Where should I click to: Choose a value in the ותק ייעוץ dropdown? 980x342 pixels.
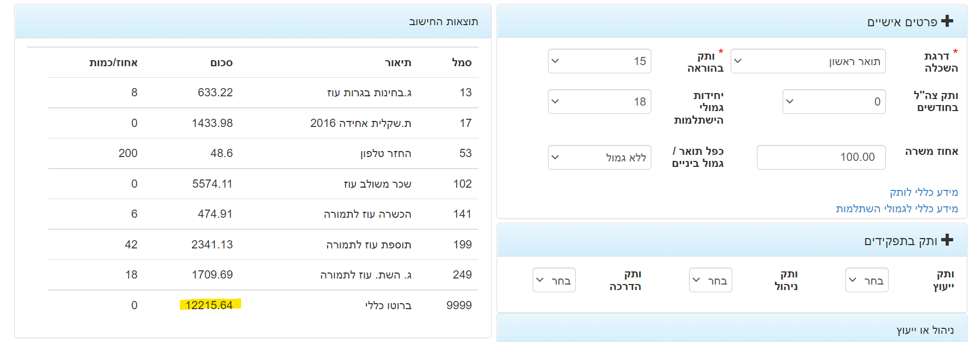[x=867, y=280]
